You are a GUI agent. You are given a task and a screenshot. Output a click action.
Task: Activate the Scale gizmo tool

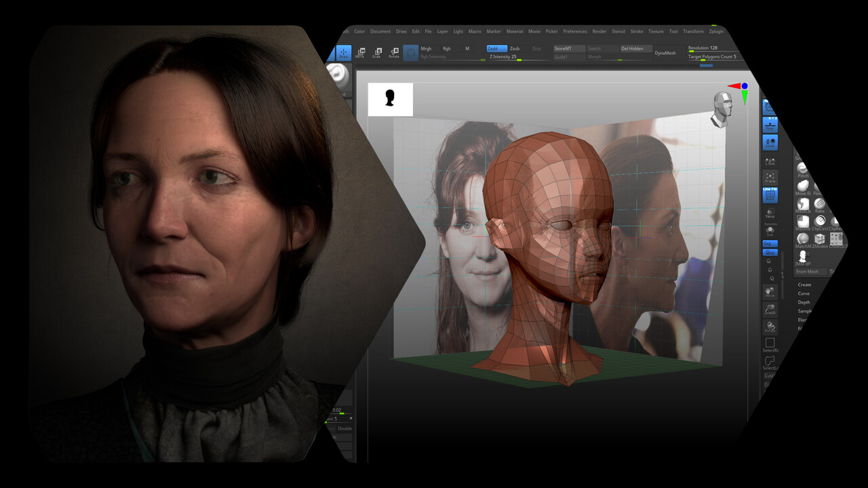point(376,53)
